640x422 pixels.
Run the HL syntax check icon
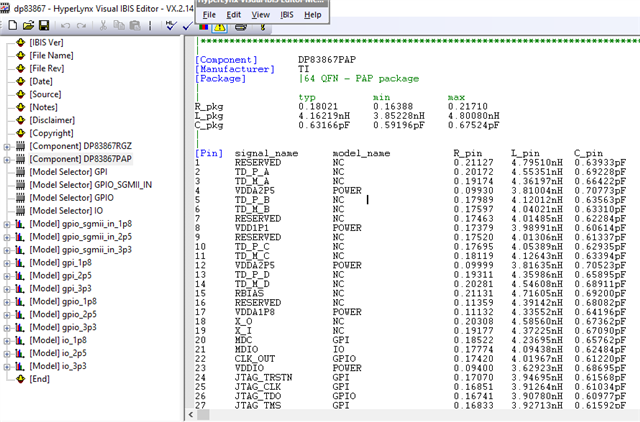click(x=171, y=26)
